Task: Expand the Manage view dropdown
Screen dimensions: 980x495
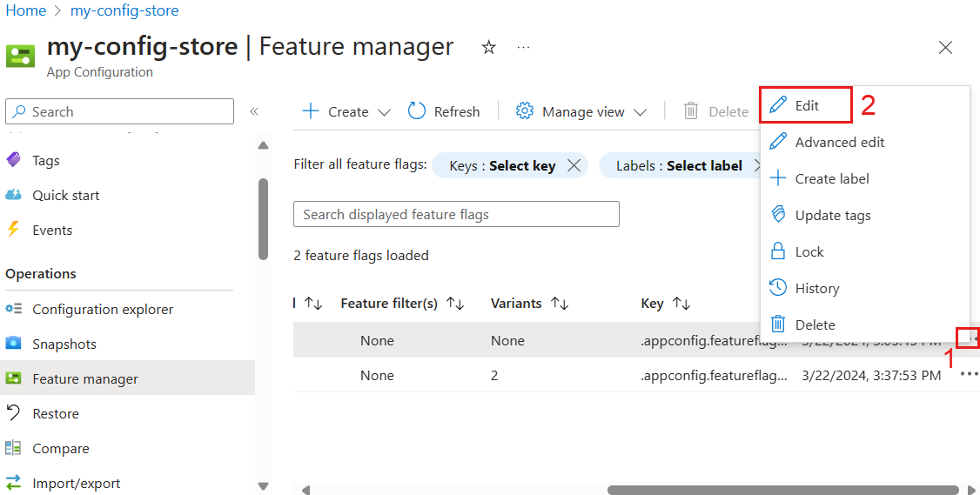Action: [x=640, y=111]
